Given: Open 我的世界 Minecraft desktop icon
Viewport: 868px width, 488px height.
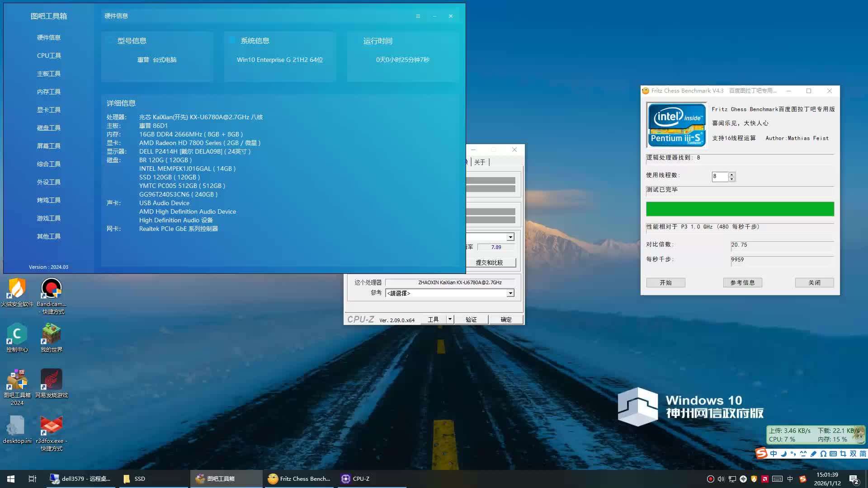Looking at the screenshot, I should point(52,338).
